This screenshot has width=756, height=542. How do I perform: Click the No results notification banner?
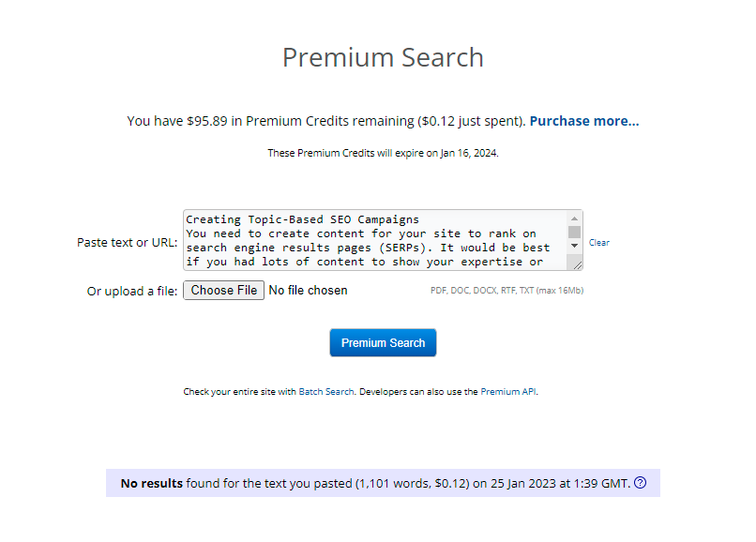click(383, 483)
